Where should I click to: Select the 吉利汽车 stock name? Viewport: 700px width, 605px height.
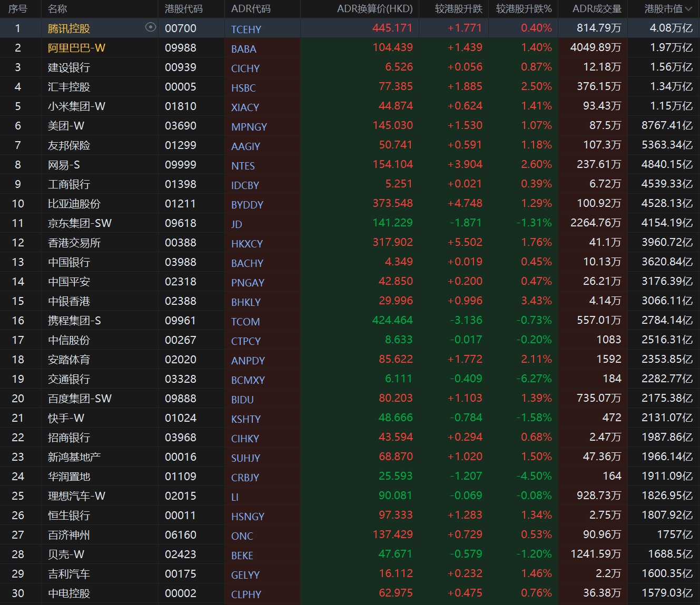pyautogui.click(x=69, y=574)
